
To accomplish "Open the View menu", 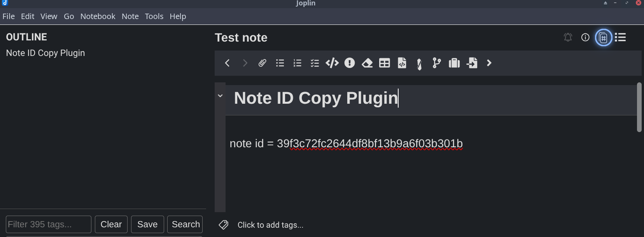I will [49, 16].
